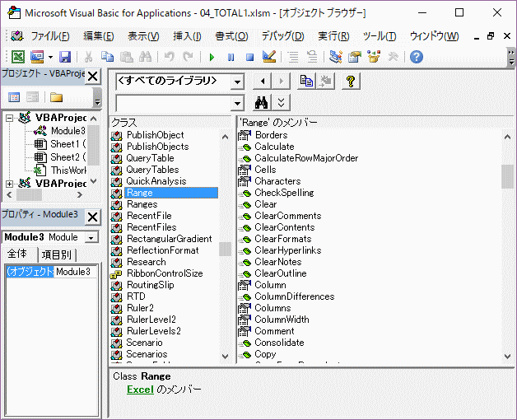Switch to 全体 tab in Properties
This screenshot has width=517, height=420.
(x=17, y=254)
